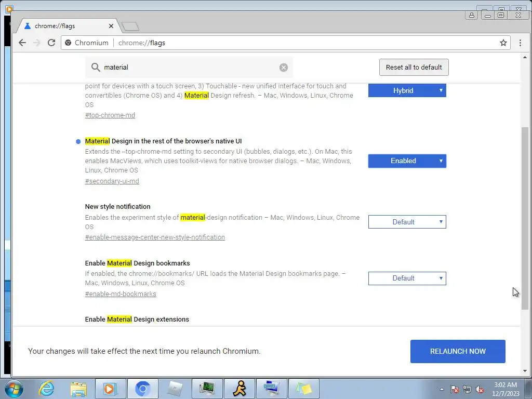Open the #enable-md-bookmarks link

(x=121, y=294)
